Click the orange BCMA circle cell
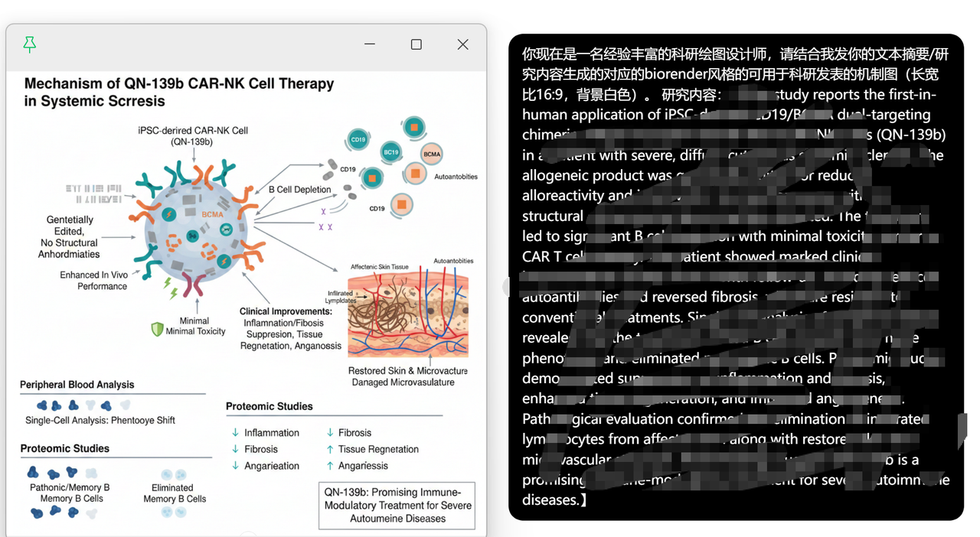 (x=432, y=154)
